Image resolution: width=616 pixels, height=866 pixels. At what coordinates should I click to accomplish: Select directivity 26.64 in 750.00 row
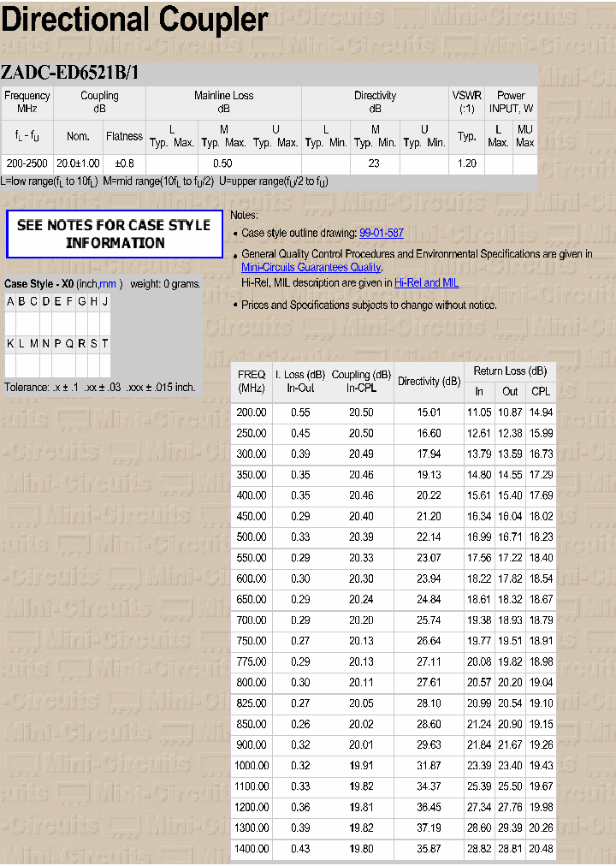[x=429, y=641]
